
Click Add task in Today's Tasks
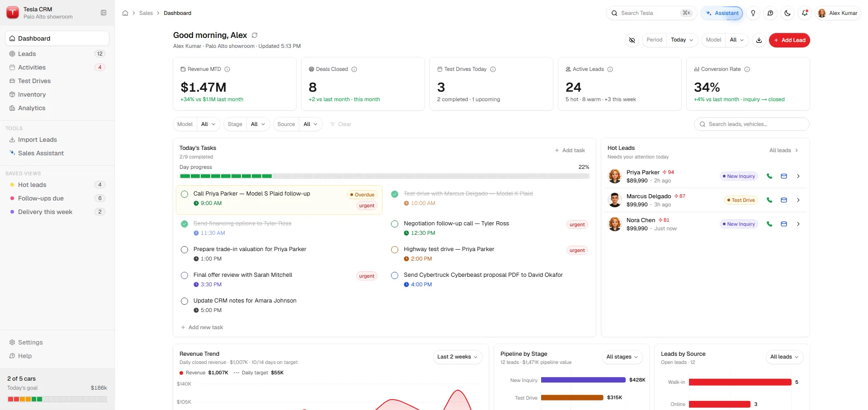point(570,150)
